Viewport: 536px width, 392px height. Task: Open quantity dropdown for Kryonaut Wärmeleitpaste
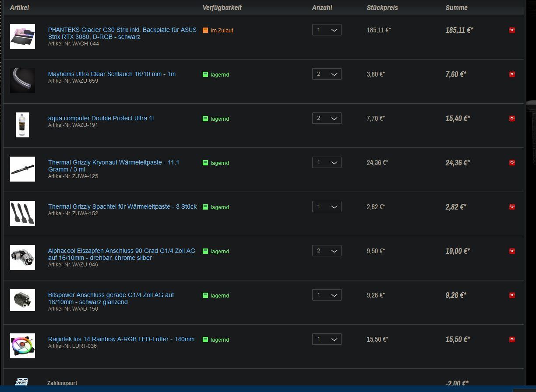click(x=327, y=162)
